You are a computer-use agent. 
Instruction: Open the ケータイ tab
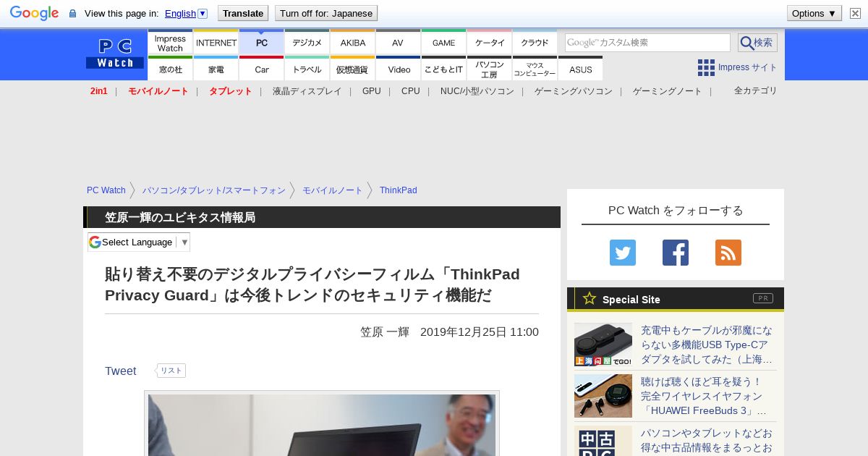[489, 43]
